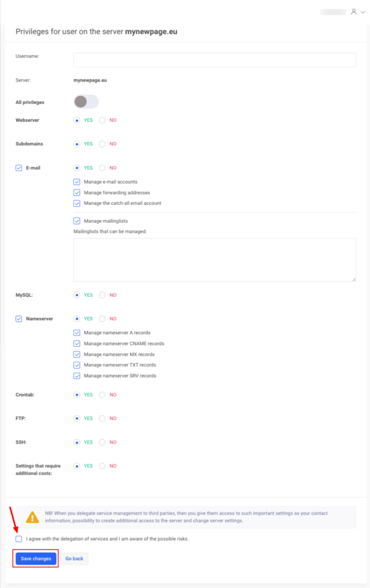
Task: Select NO for Webserver privilege
Action: [102, 121]
